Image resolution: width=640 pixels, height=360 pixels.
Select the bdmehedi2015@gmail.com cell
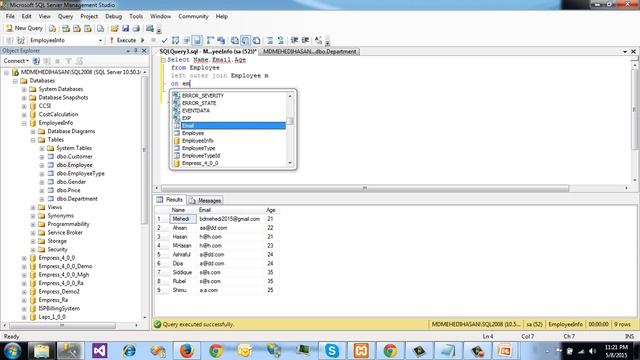pos(230,219)
